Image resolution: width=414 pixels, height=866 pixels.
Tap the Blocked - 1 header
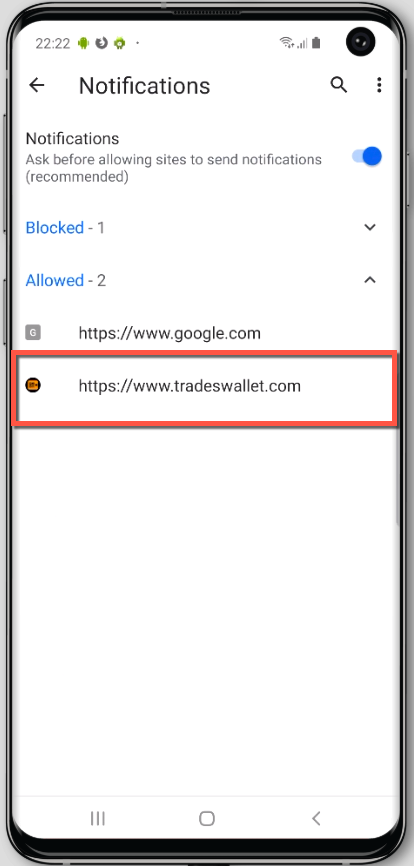(x=65, y=228)
